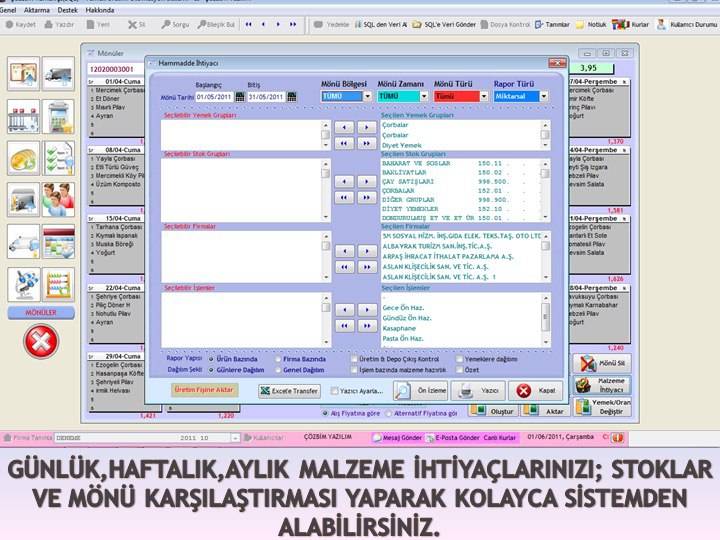Enable Üretim & Depo Çıkış Kontrol checkbox
The height and width of the screenshot is (540, 720).
[355, 358]
